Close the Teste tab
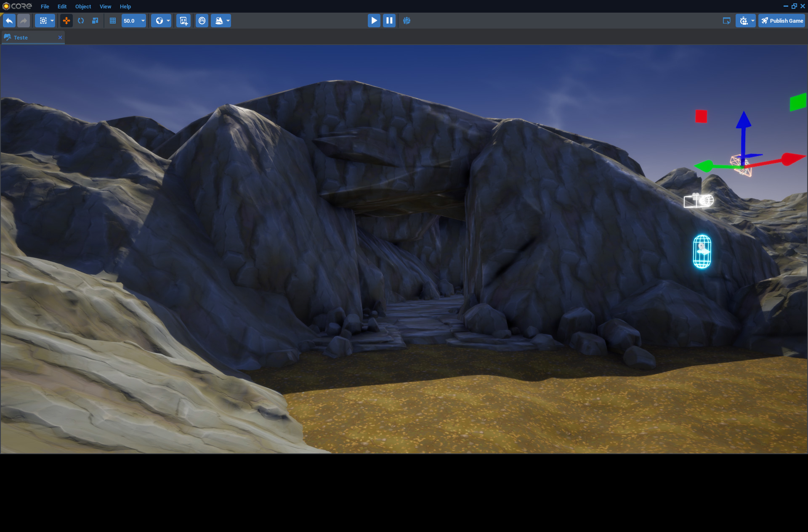This screenshot has width=808, height=532. click(60, 37)
